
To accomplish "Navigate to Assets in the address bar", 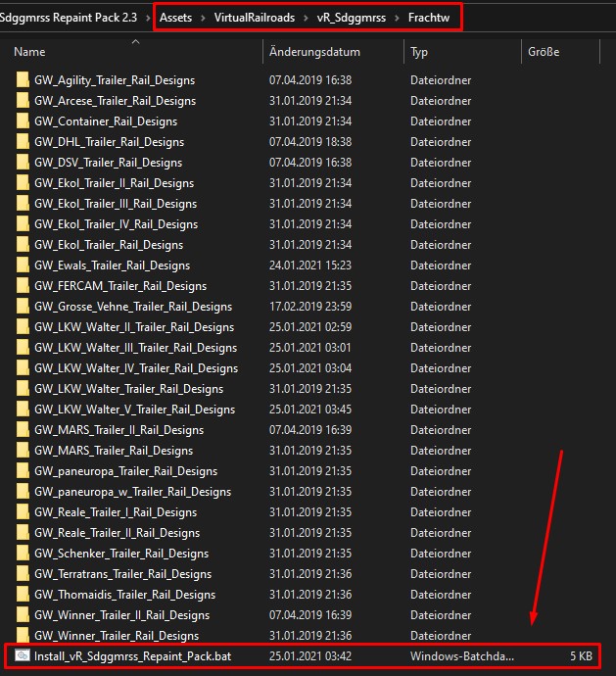I will tap(174, 16).
